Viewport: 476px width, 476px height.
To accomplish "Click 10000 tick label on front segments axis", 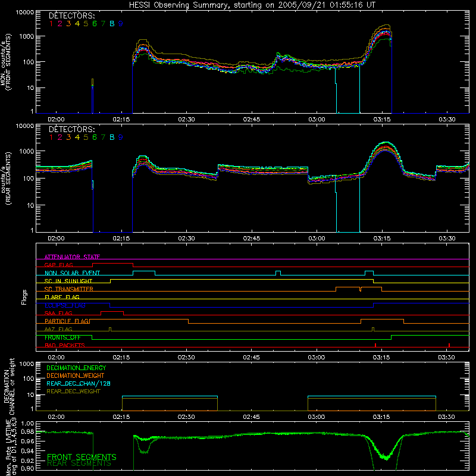I will [x=25, y=12].
